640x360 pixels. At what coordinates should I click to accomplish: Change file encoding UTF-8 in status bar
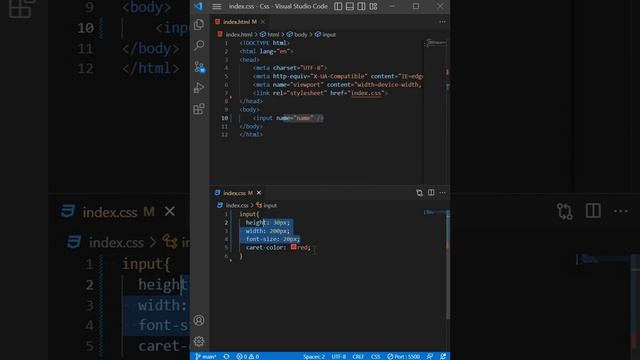click(338, 356)
